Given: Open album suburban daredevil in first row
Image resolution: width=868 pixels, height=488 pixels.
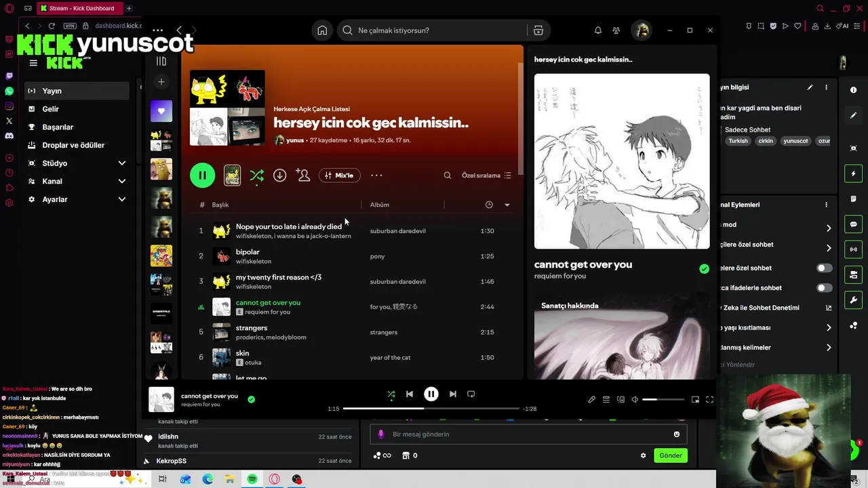Looking at the screenshot, I should click(397, 231).
